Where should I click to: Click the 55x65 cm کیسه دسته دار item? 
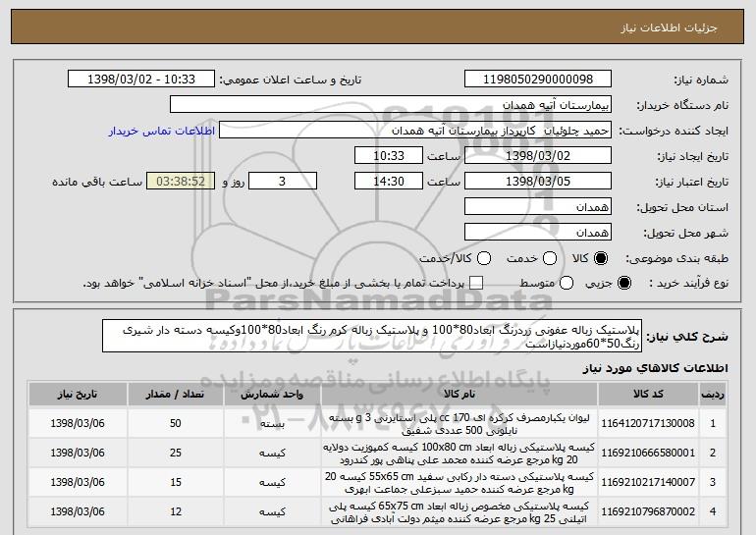tap(459, 482)
